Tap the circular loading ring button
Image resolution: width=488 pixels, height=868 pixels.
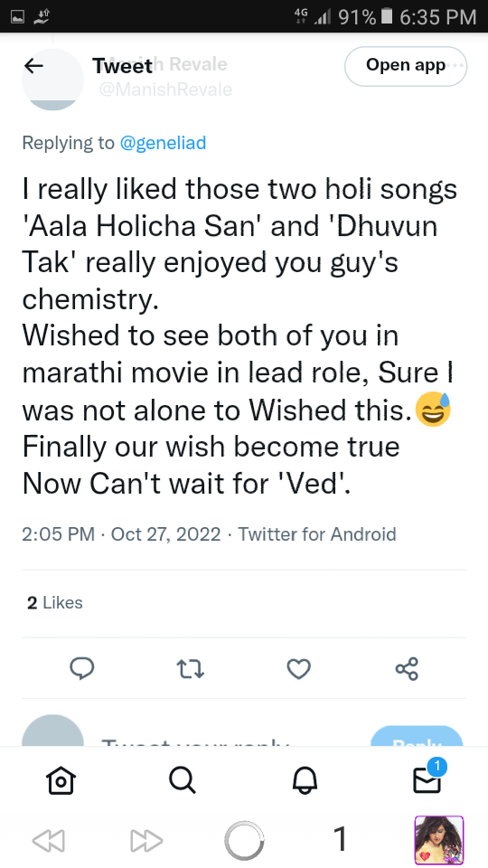[244, 841]
